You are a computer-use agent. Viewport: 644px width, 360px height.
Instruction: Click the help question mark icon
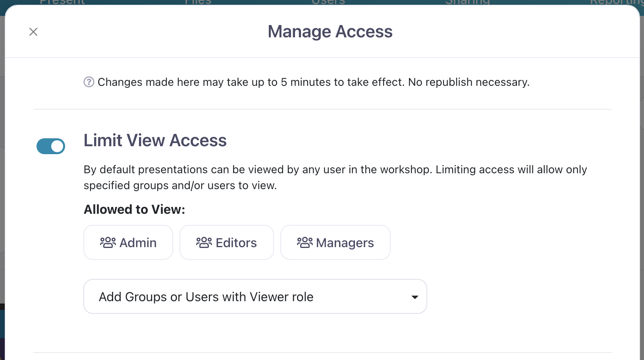(89, 82)
